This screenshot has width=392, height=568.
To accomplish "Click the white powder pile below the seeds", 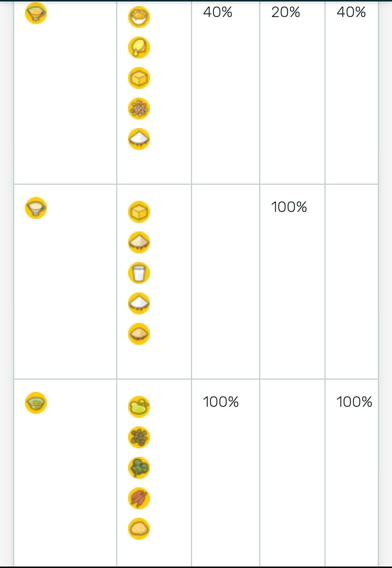I will pos(139,139).
